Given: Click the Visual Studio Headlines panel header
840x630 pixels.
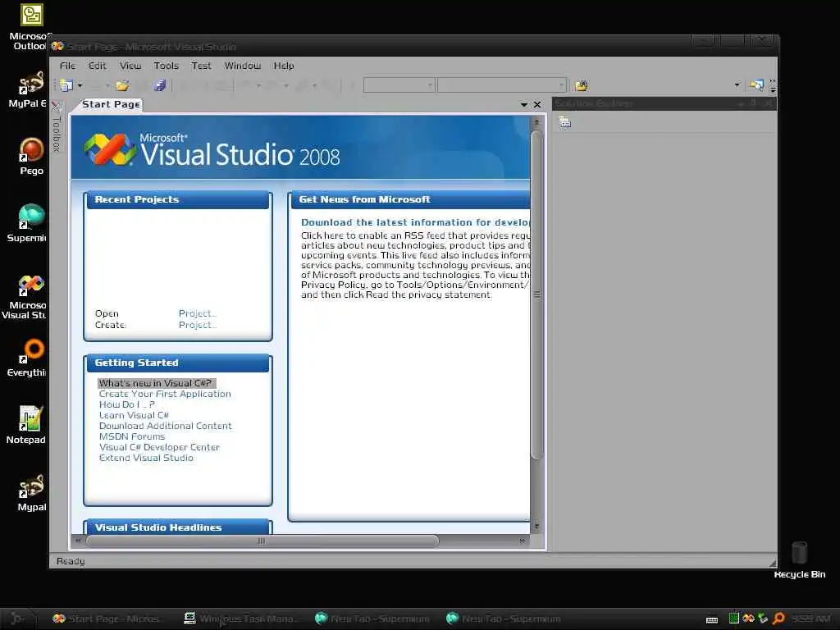Looking at the screenshot, I should pos(178,527).
